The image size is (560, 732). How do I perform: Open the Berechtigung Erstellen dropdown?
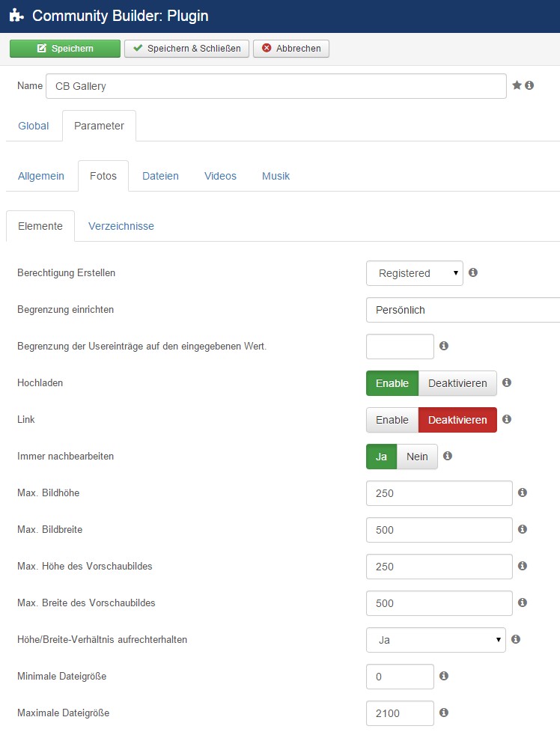click(415, 273)
